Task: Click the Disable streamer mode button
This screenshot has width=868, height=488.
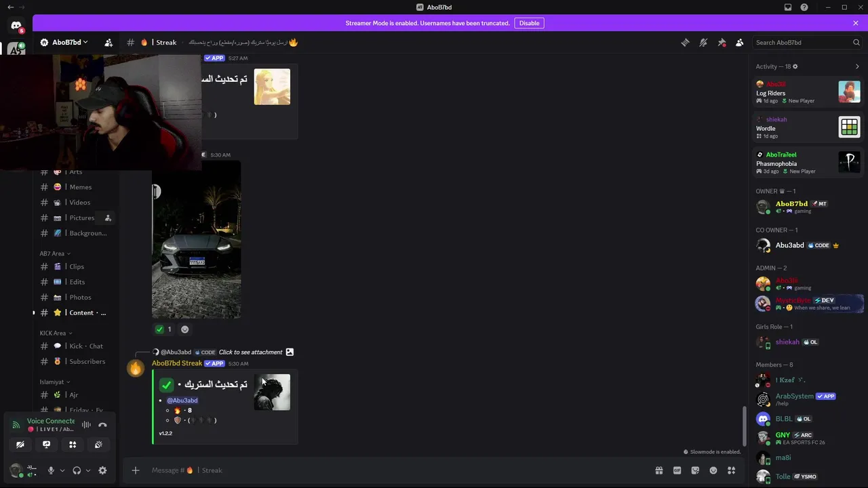Action: 529,23
